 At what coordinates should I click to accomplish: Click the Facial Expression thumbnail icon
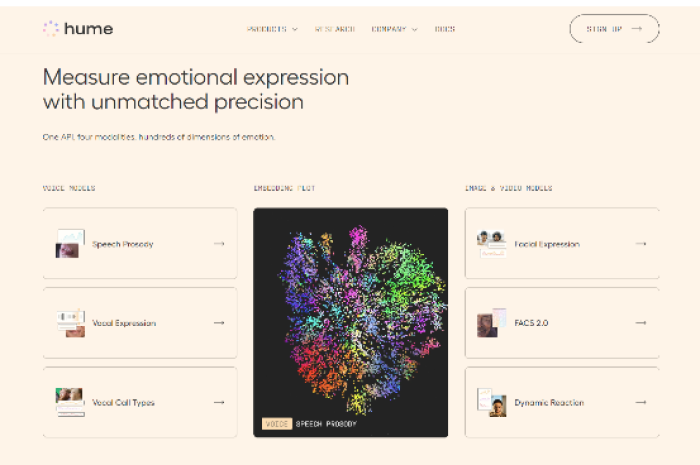click(492, 244)
